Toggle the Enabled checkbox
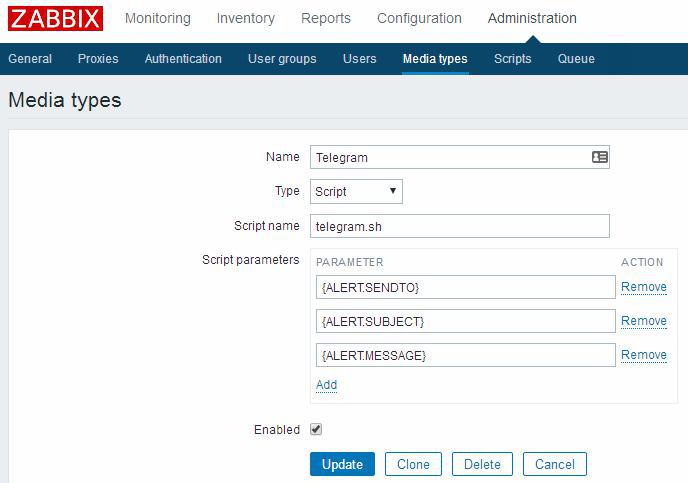688x483 pixels. coord(316,429)
